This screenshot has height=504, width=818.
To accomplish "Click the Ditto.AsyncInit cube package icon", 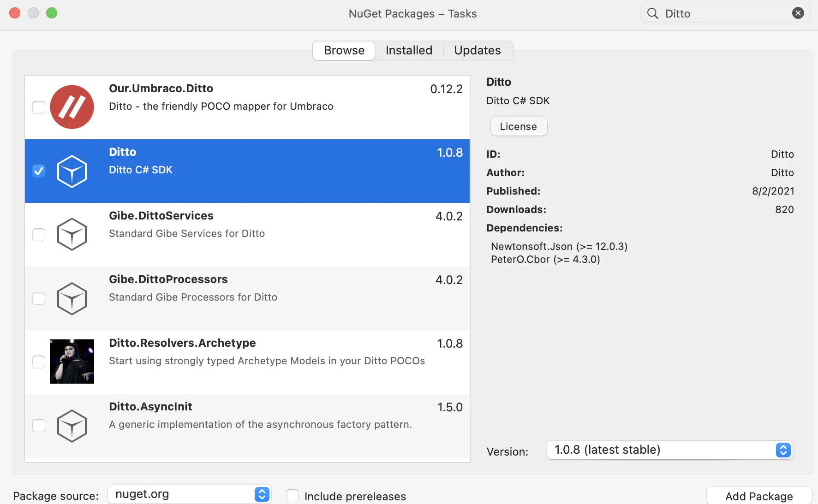I will [72, 426].
